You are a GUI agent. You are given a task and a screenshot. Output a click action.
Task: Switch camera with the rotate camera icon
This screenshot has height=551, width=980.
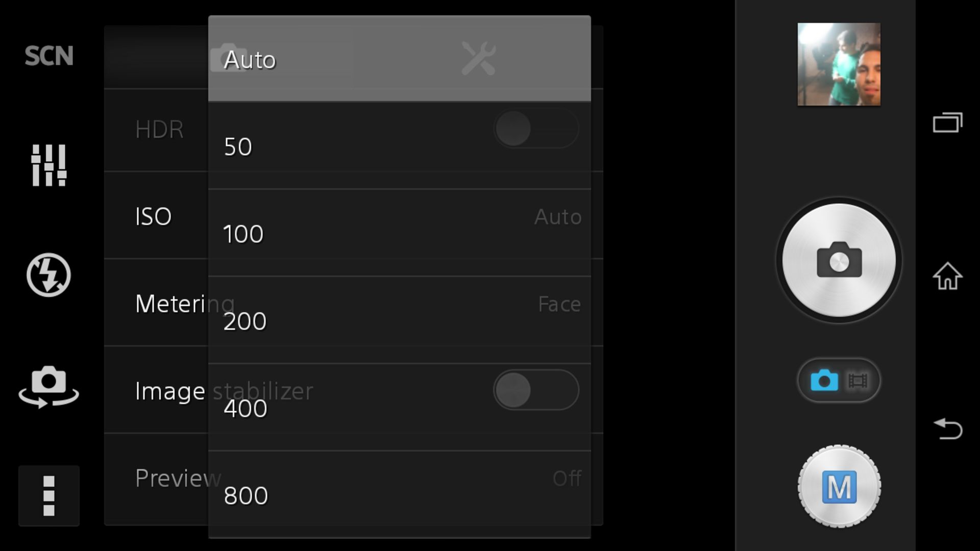point(49,386)
